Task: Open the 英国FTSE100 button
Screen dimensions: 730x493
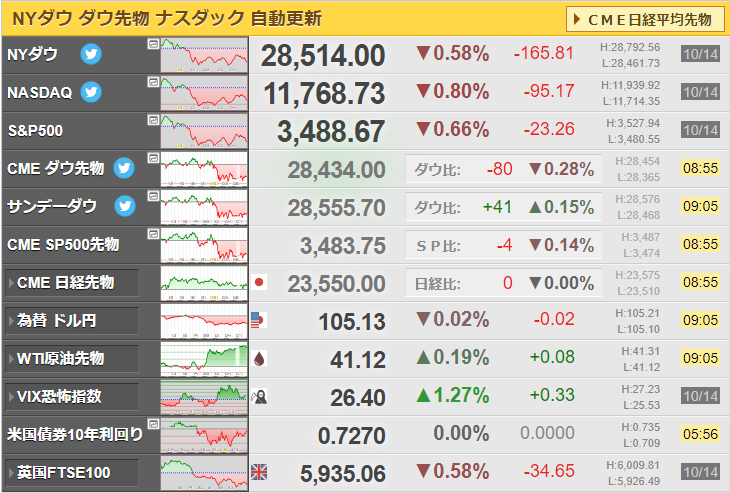Action: click(72, 473)
